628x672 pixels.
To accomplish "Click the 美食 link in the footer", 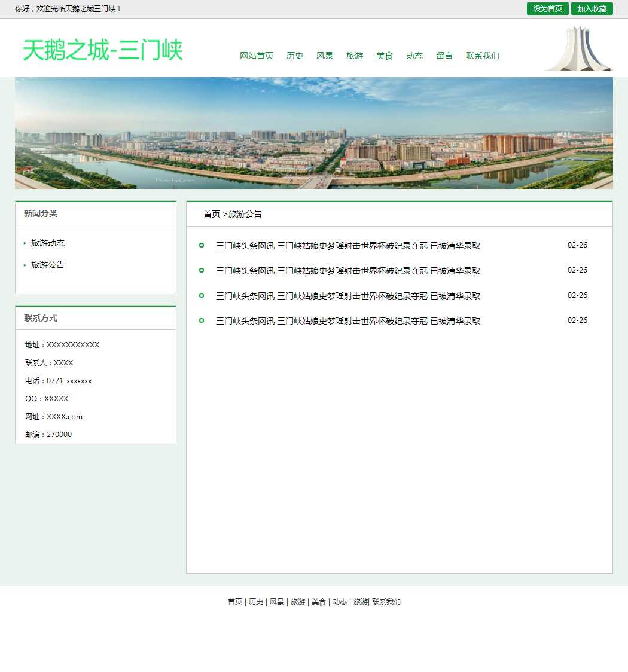I will click(x=318, y=602).
